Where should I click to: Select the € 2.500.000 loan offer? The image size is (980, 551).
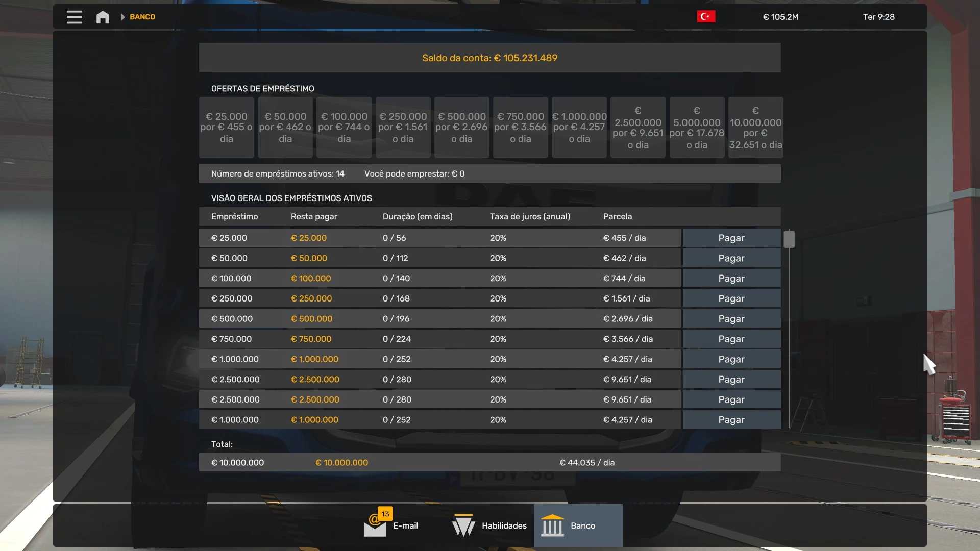[638, 128]
